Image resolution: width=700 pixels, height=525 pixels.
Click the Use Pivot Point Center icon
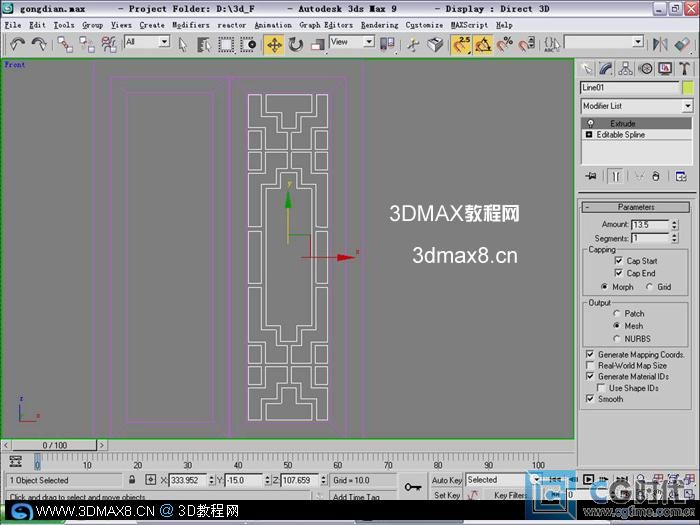coord(387,44)
